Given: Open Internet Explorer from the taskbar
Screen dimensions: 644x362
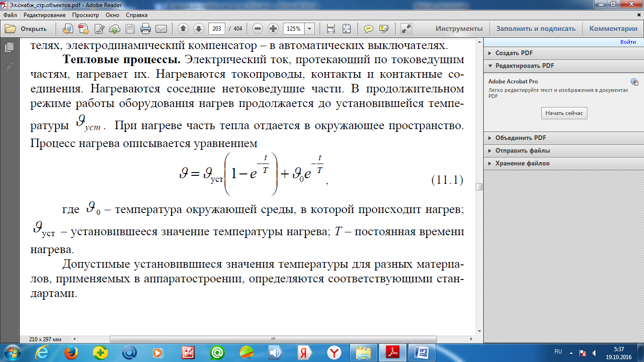Looking at the screenshot, I should 42,353.
